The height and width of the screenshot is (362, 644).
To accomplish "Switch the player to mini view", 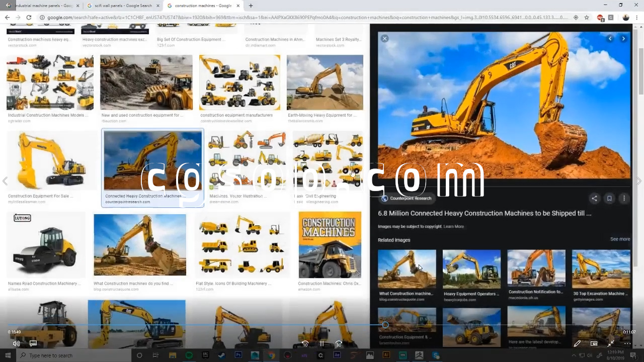I will (594, 343).
